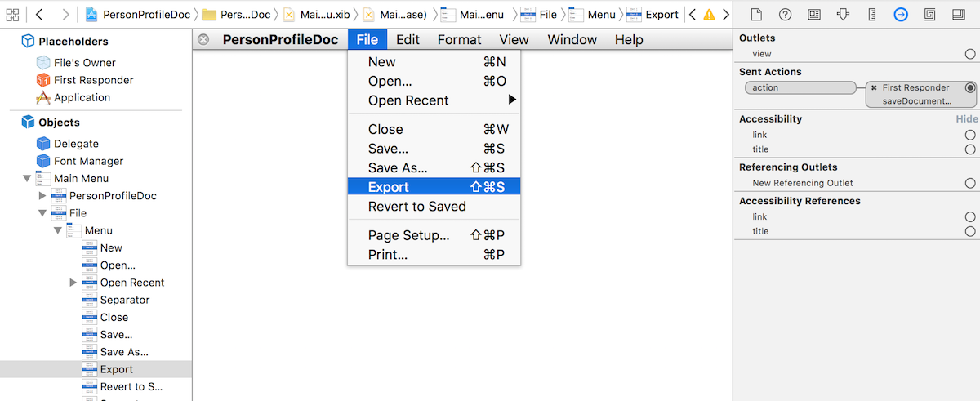
Task: Open the Connections inspector
Action: tap(901, 14)
